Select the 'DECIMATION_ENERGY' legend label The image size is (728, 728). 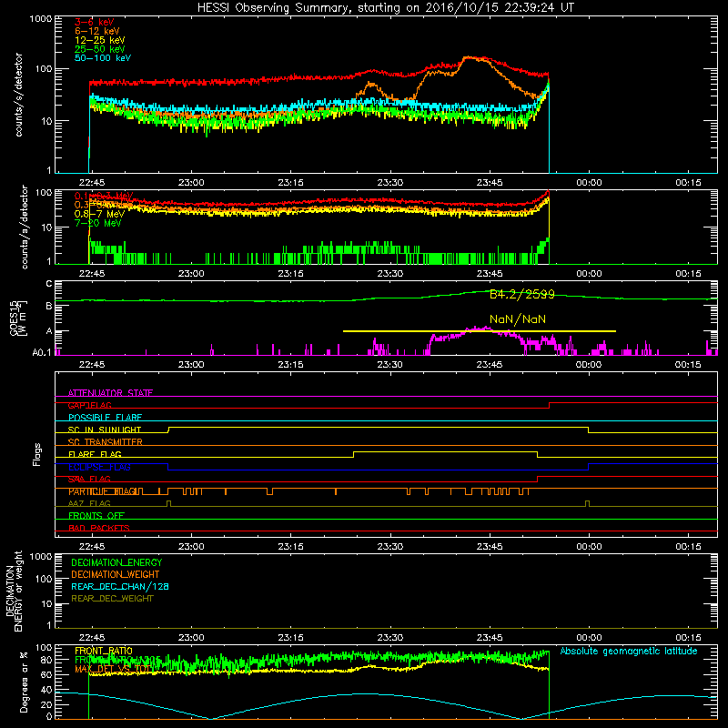click(116, 562)
